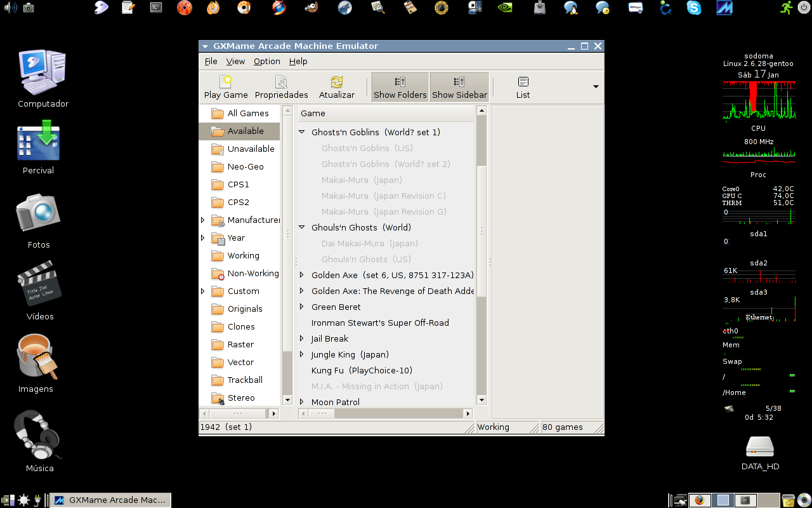This screenshot has width=812, height=508.
Task: Toggle the Show Folders button
Action: [x=400, y=87]
